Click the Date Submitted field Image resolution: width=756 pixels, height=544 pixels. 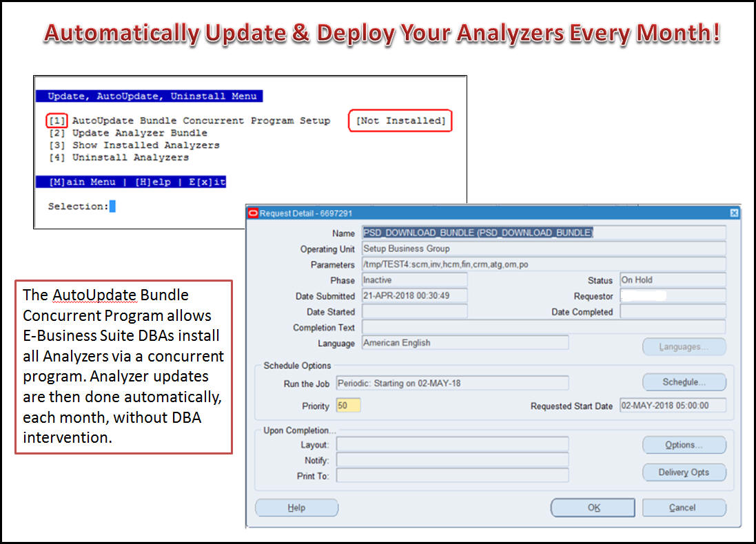click(x=414, y=296)
